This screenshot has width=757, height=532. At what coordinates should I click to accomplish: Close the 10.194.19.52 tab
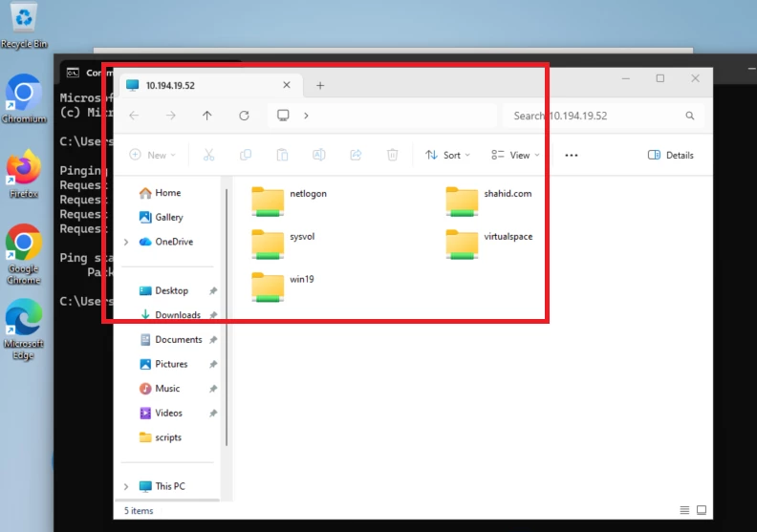point(287,85)
